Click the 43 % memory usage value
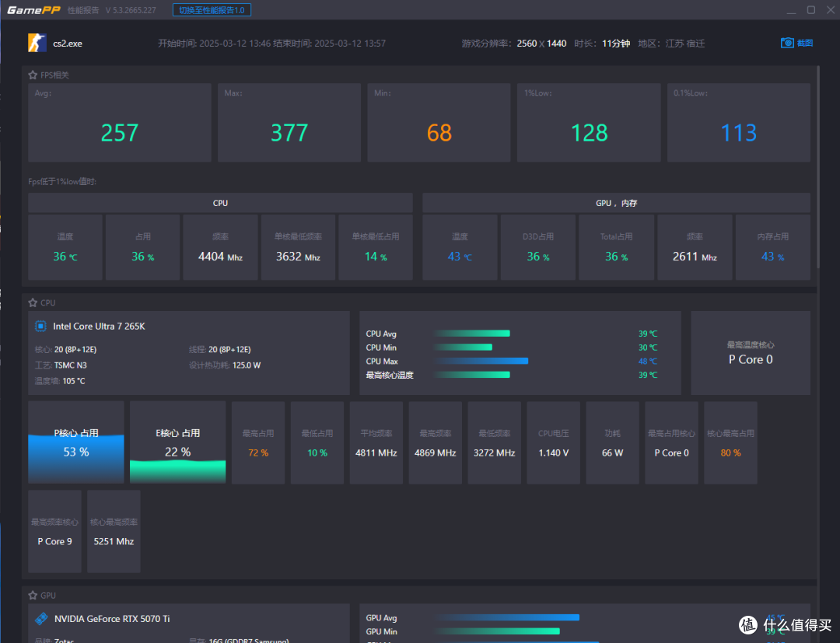Viewport: 840px width, 643px height. pyautogui.click(x=772, y=257)
